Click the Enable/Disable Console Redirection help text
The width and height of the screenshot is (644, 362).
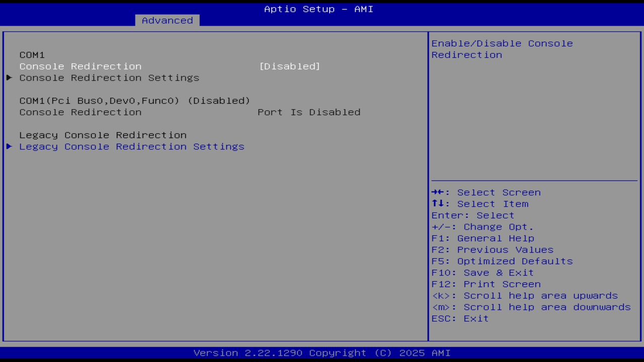pyautogui.click(x=502, y=49)
